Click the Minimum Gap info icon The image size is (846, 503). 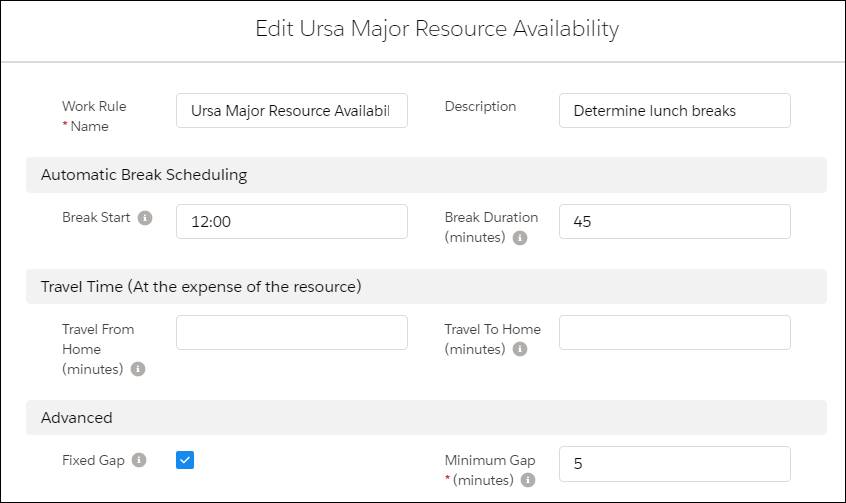click(x=528, y=480)
